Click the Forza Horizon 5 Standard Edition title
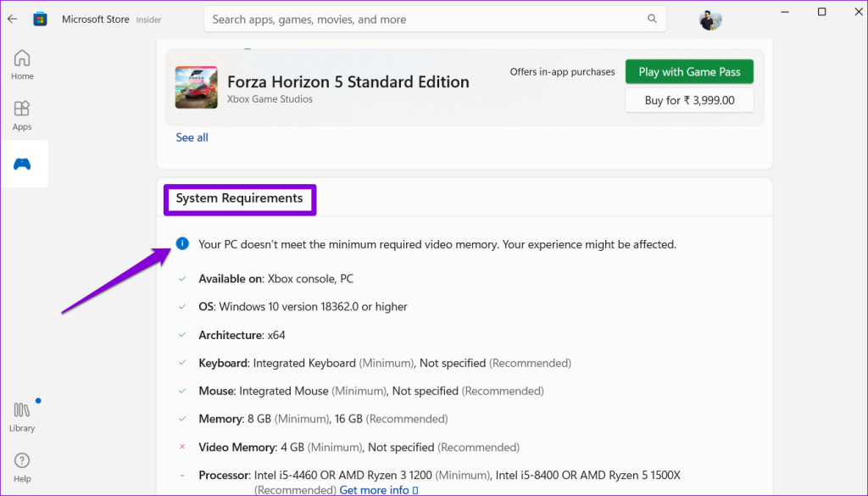 (348, 81)
